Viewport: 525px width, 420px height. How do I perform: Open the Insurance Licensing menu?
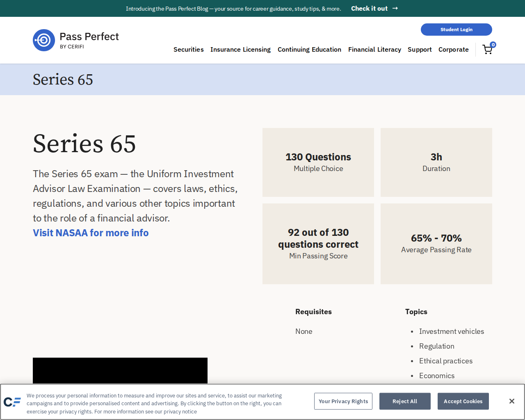point(240,49)
